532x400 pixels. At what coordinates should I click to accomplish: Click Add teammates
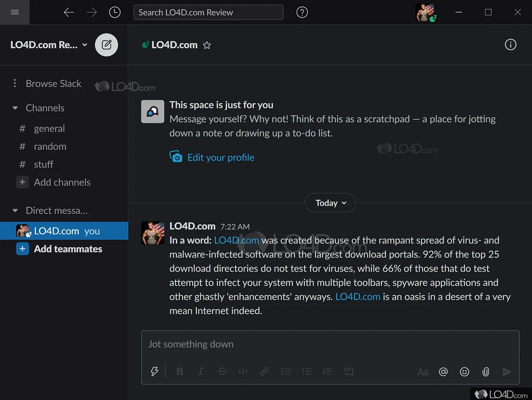tap(68, 249)
